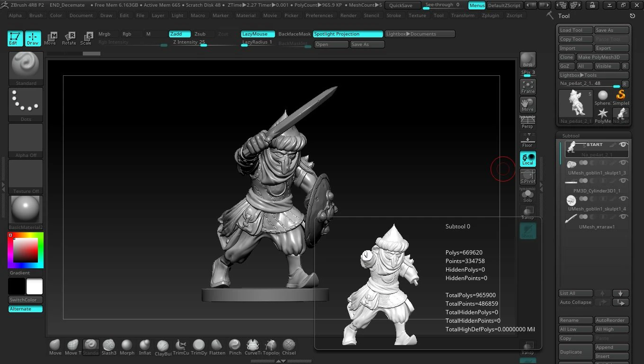The height and width of the screenshot is (364, 644).
Task: Click the Auto Collapse option
Action: click(575, 302)
